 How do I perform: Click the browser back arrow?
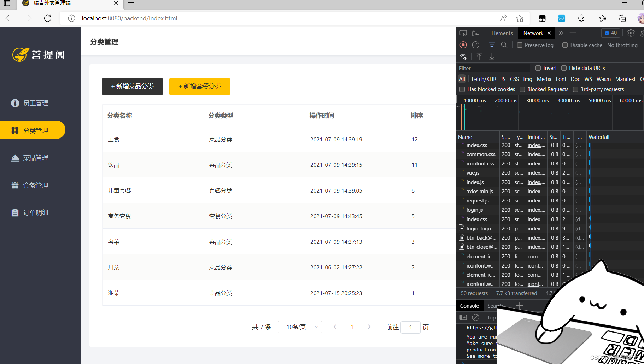[9, 18]
